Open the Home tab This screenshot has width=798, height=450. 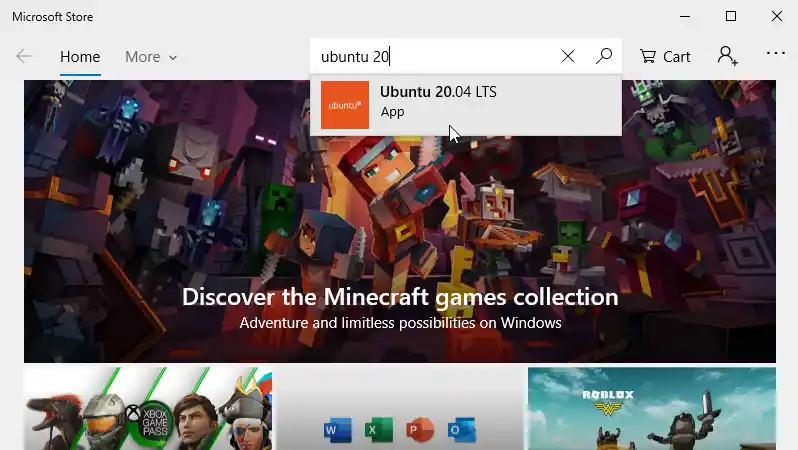coord(80,57)
